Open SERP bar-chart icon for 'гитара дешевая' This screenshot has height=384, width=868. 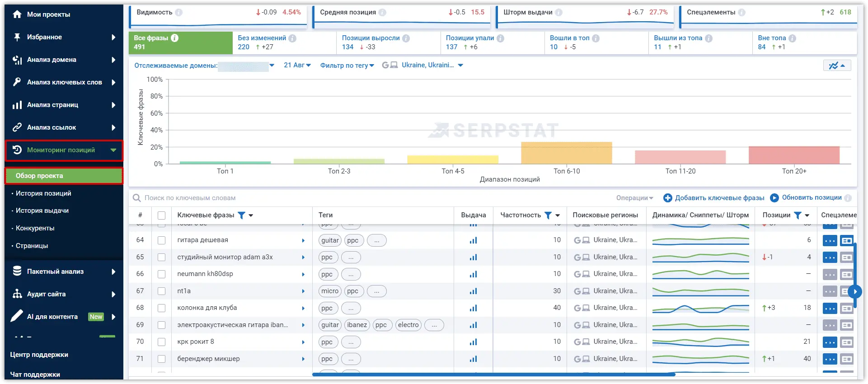click(x=473, y=240)
